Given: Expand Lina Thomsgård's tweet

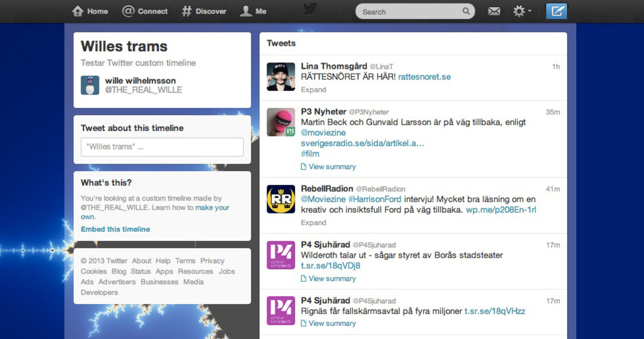Looking at the screenshot, I should click(313, 90).
